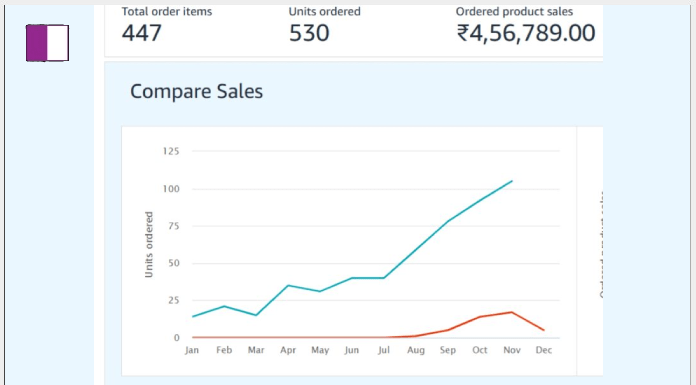The image size is (696, 385).
Task: Click the Mar month label
Action: pos(256,350)
